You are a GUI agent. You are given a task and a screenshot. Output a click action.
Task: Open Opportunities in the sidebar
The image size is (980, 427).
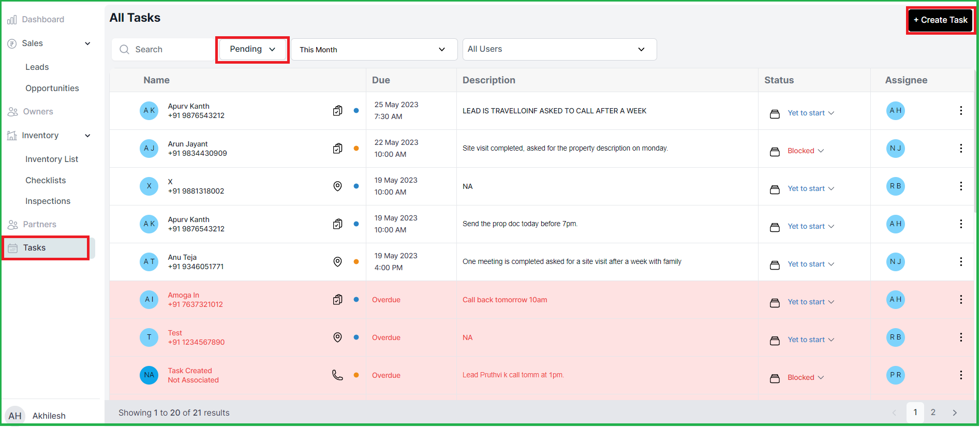click(x=52, y=89)
